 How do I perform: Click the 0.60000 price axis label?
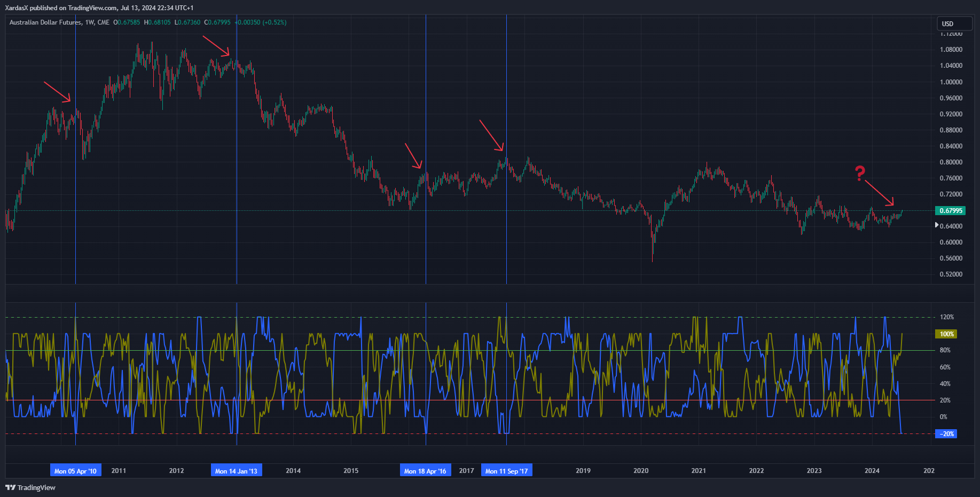point(951,242)
